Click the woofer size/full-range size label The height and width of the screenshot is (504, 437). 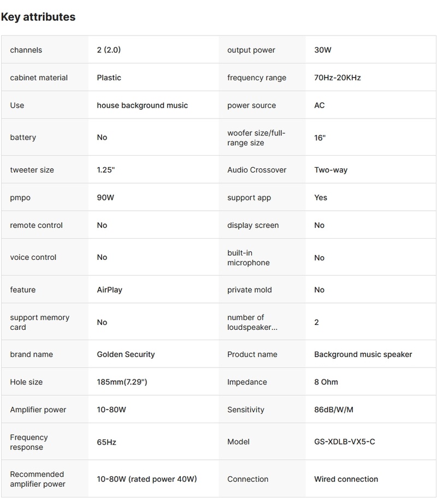[256, 138]
